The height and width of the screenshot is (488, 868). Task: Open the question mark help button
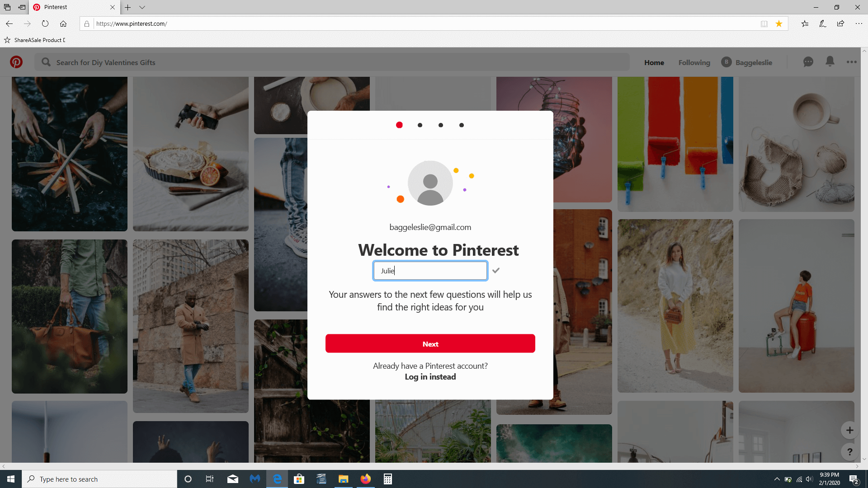pyautogui.click(x=850, y=451)
